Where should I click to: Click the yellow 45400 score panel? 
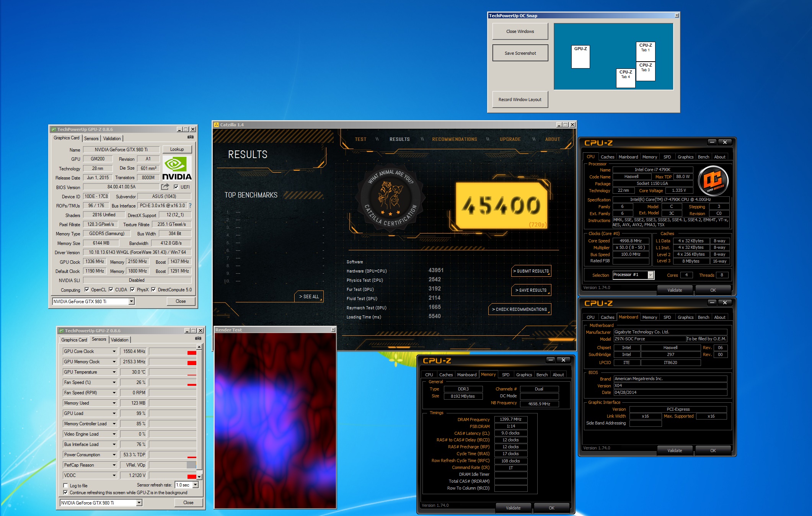pyautogui.click(x=502, y=206)
